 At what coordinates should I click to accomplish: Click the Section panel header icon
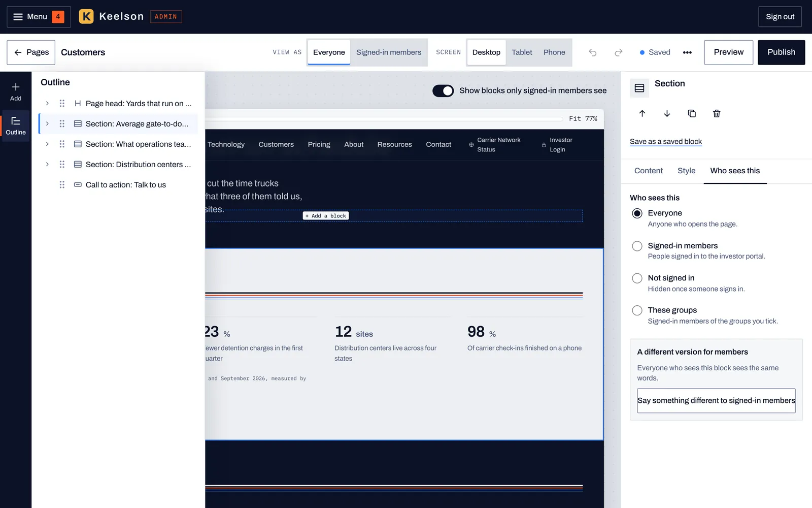click(x=639, y=88)
